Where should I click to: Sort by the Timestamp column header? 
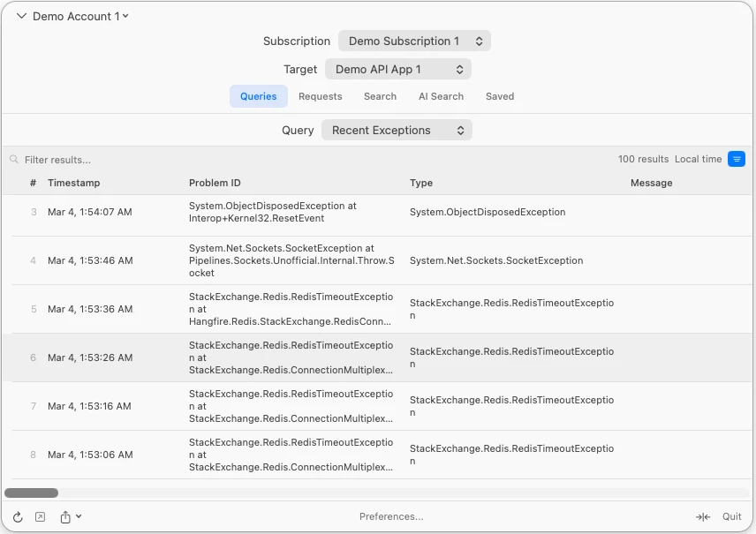pos(74,183)
